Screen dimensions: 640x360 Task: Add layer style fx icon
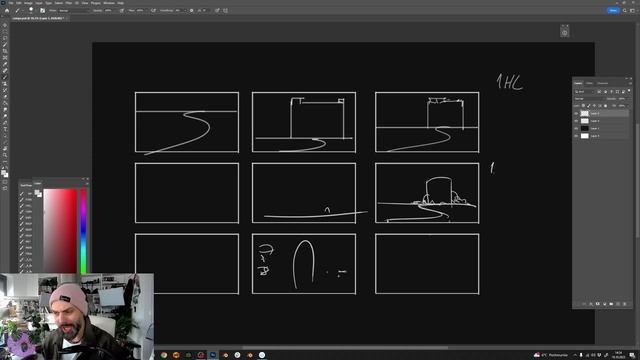point(591,304)
